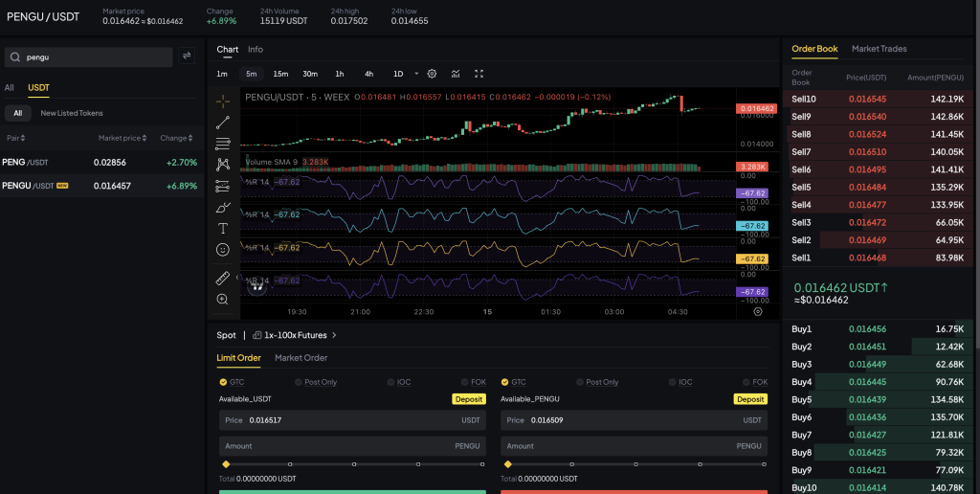Viewport: 980px width, 494px height.
Task: Click the zoom in magnifier tool
Action: pyautogui.click(x=223, y=300)
